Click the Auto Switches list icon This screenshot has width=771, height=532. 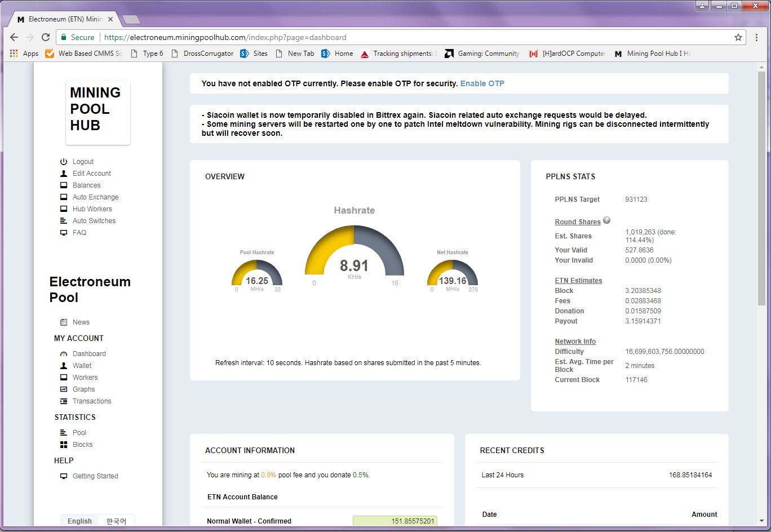[64, 221]
